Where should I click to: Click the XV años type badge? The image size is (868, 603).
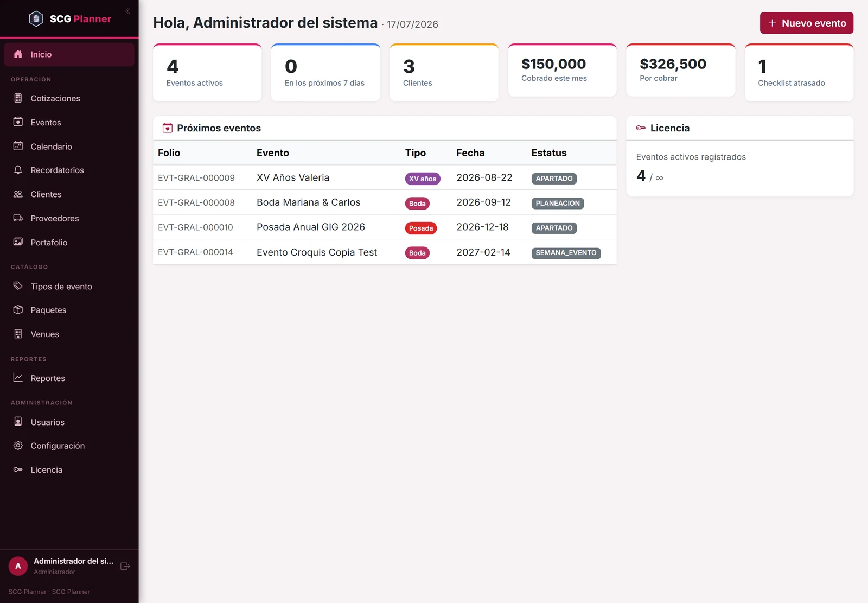point(423,179)
